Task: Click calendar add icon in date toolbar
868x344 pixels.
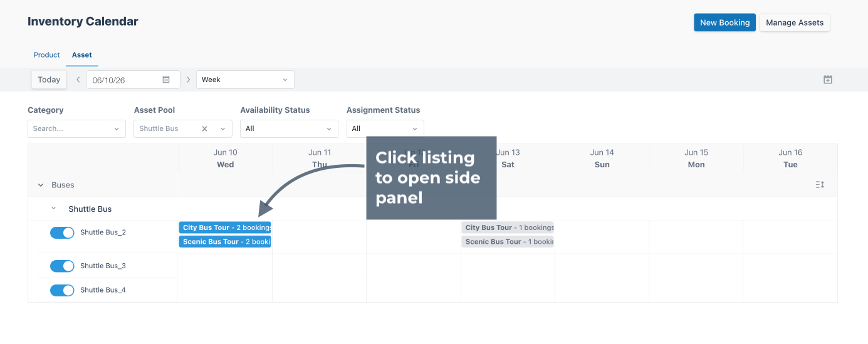Action: coord(828,80)
